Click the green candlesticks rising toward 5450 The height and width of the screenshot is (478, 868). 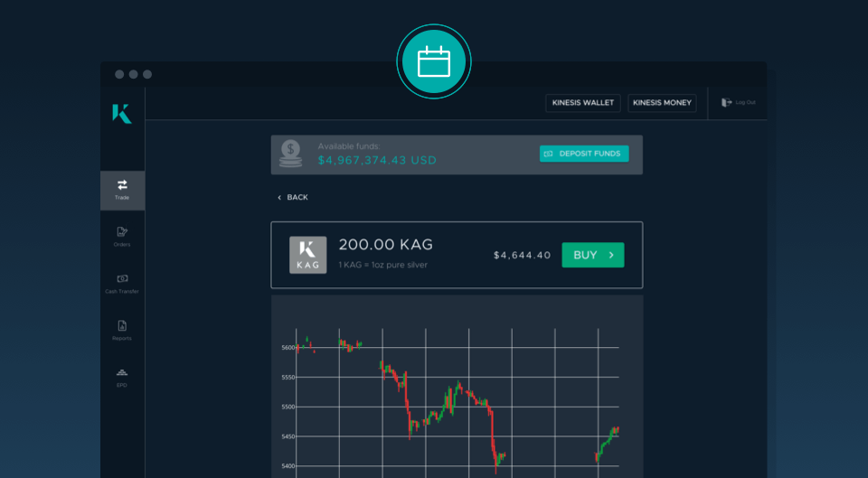tap(607, 444)
